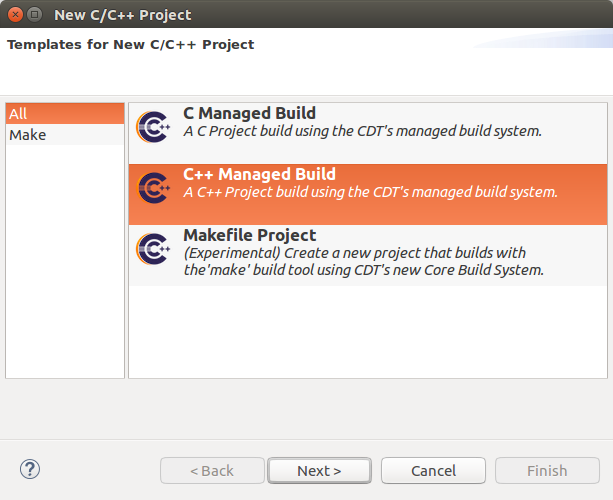Click the C++ Managed Build project icon

pyautogui.click(x=152, y=186)
